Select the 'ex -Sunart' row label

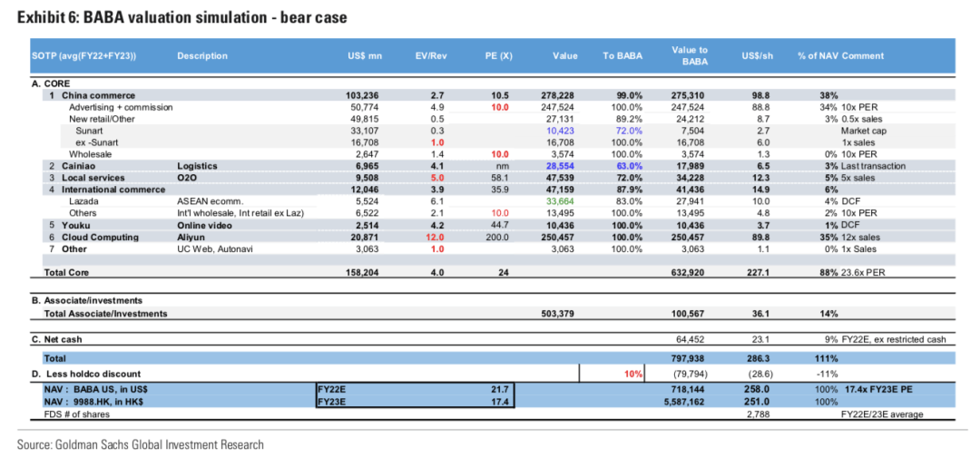97,142
